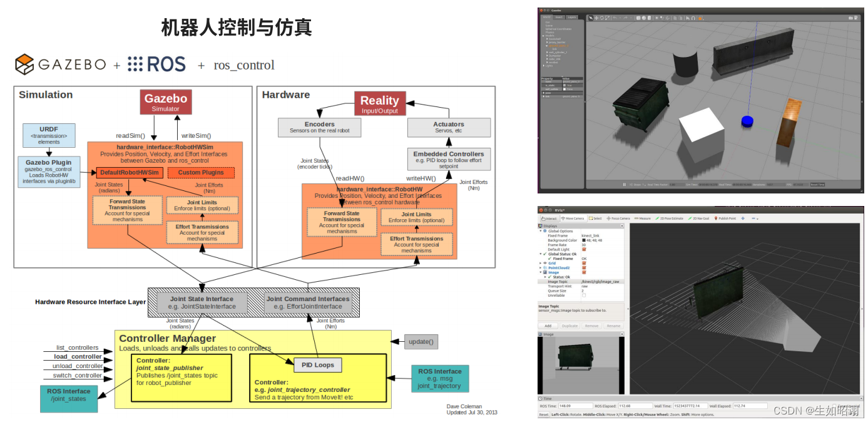The height and width of the screenshot is (422, 868).
Task: Select the Publish Point tool in RViz
Action: click(x=725, y=219)
